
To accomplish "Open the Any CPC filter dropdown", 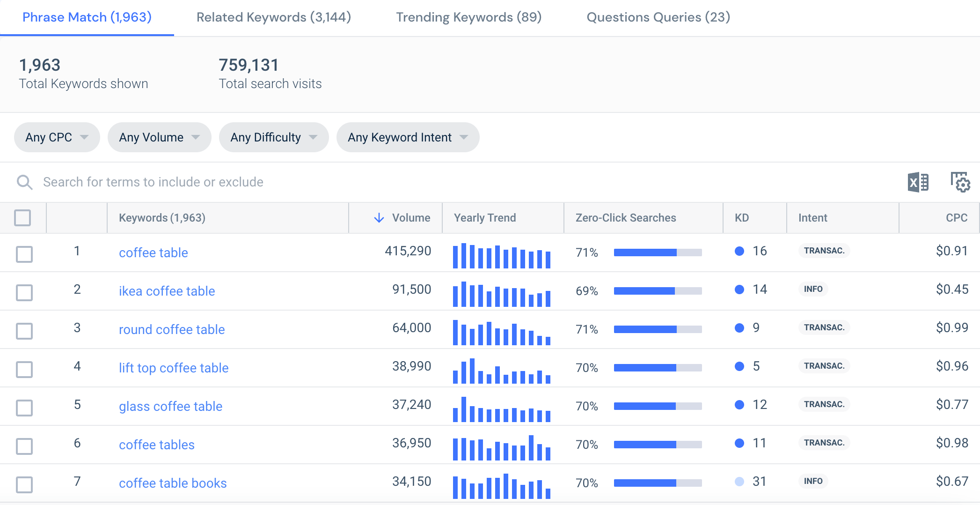I will click(56, 137).
